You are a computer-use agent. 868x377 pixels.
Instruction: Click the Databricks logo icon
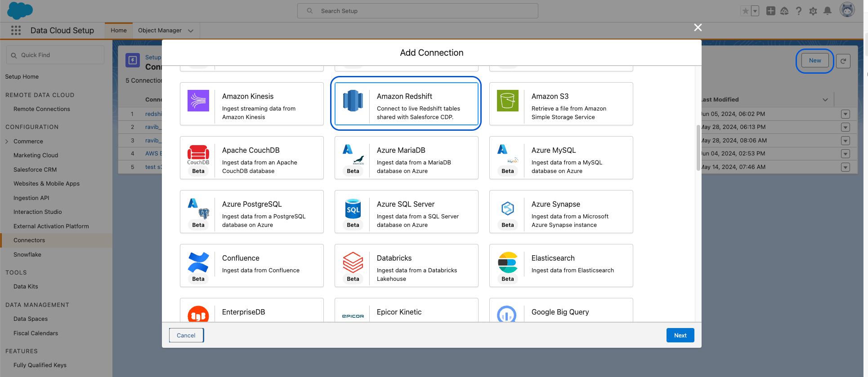(x=353, y=262)
